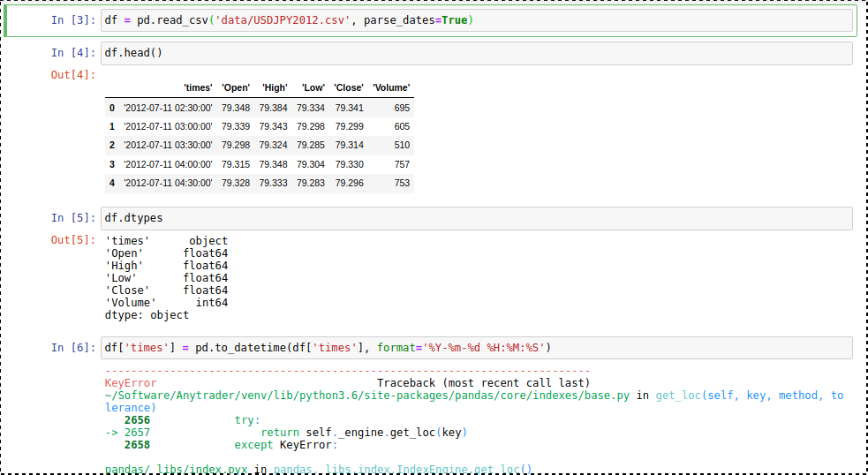868x475 pixels.
Task: Click the Out[4] output prompt
Action: click(x=73, y=75)
